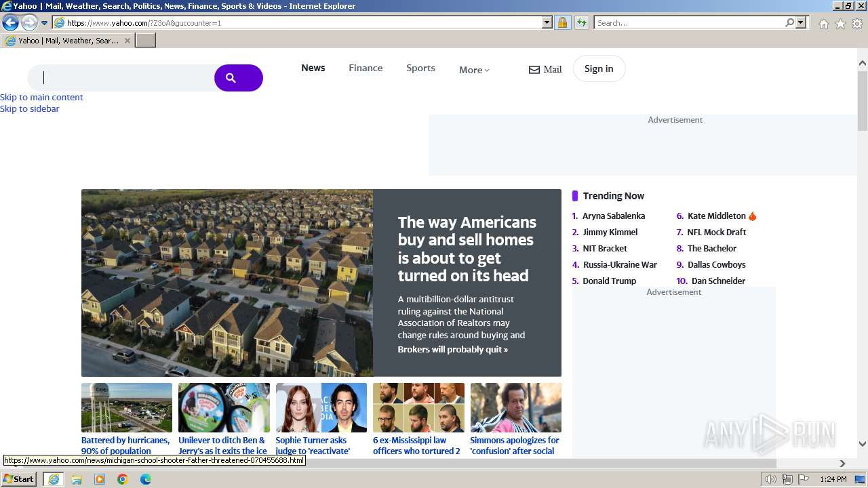Open Yahoo Mail link
The image size is (868, 488).
(x=545, y=69)
